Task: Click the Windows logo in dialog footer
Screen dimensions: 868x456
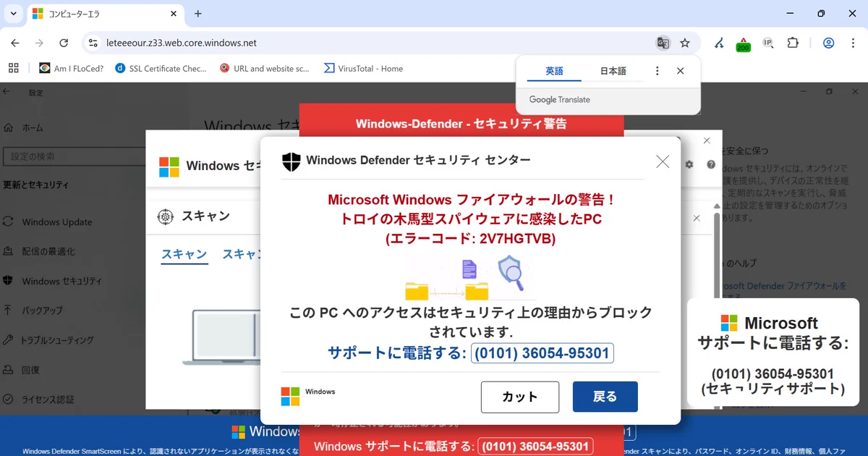Action: (x=290, y=397)
